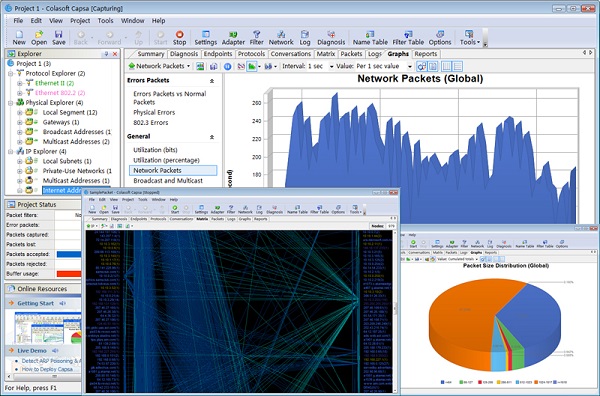Viewport: 600px width, 396px height.
Task: Open the capture Settings icon
Action: [205, 38]
